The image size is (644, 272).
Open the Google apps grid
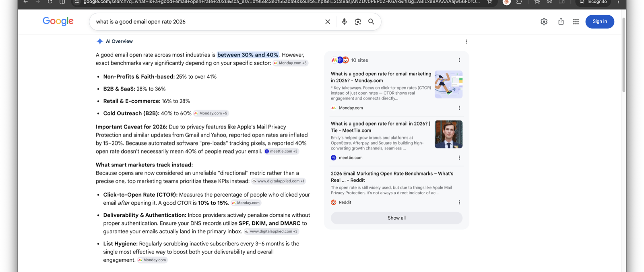pos(576,22)
